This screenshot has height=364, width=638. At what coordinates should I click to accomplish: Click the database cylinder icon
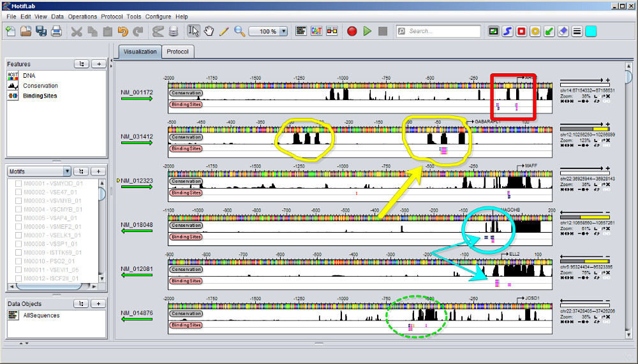click(174, 31)
